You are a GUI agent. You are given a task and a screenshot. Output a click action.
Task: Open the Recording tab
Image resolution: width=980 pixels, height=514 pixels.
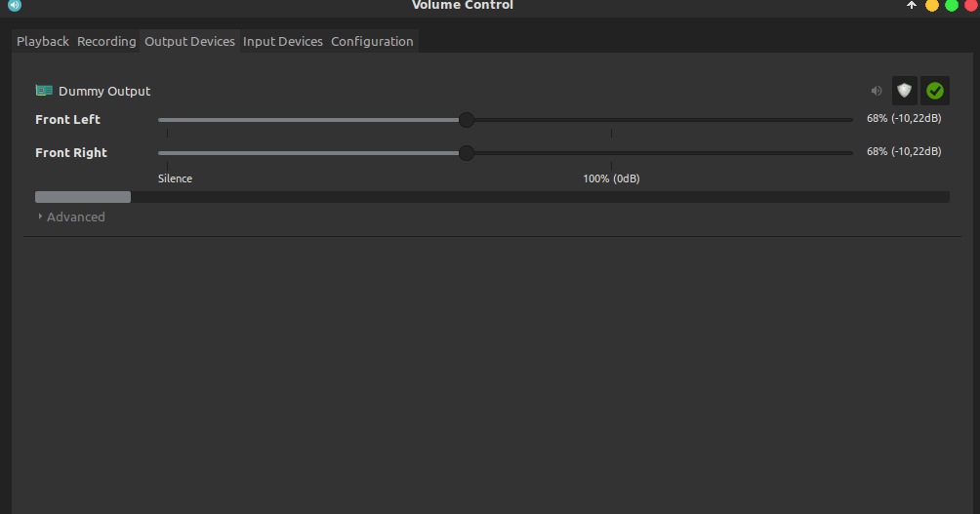point(106,41)
